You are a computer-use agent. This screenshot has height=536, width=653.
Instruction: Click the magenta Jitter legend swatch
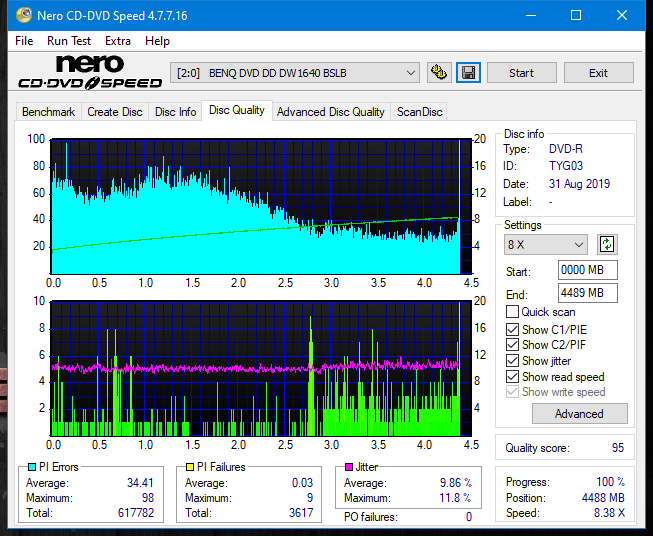click(x=349, y=467)
